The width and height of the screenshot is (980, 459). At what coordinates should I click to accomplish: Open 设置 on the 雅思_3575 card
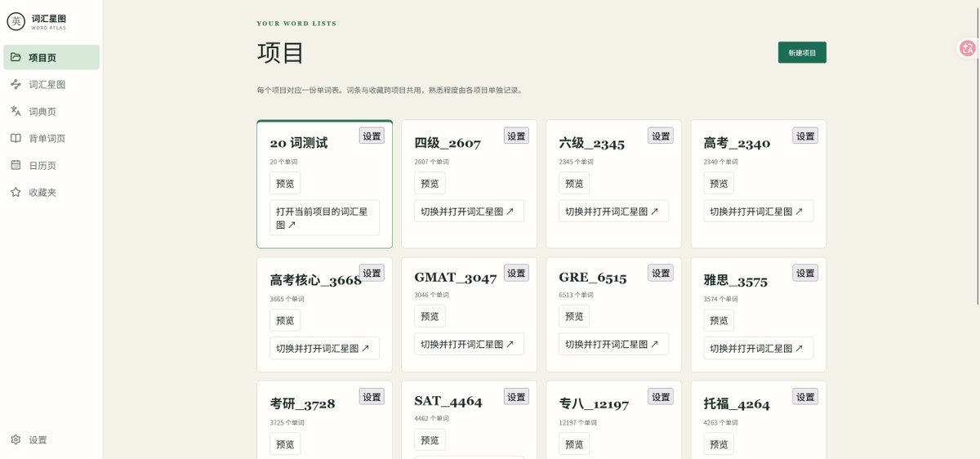point(805,273)
